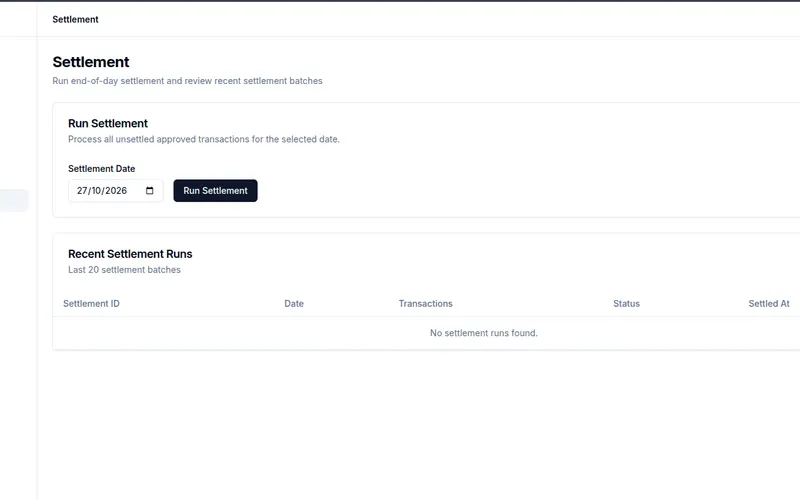Screen dimensions: 800x500
Task: Click the Recent Settlement Runs card title
Action: point(130,254)
